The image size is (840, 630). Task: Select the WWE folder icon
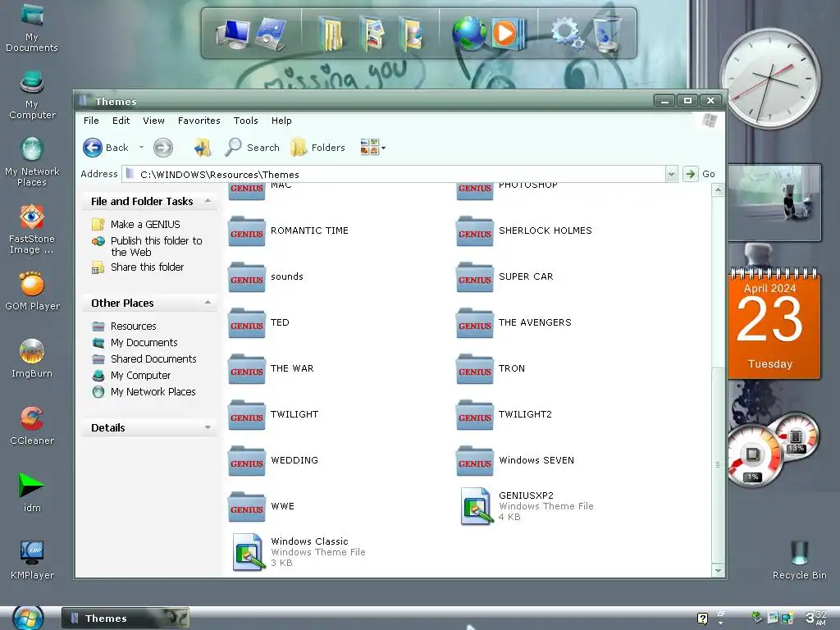246,507
